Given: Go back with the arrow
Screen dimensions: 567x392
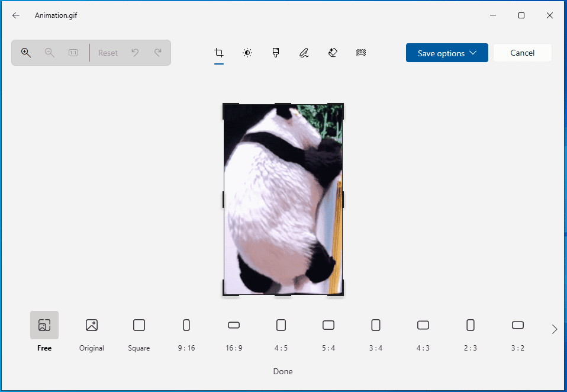Looking at the screenshot, I should [x=16, y=15].
